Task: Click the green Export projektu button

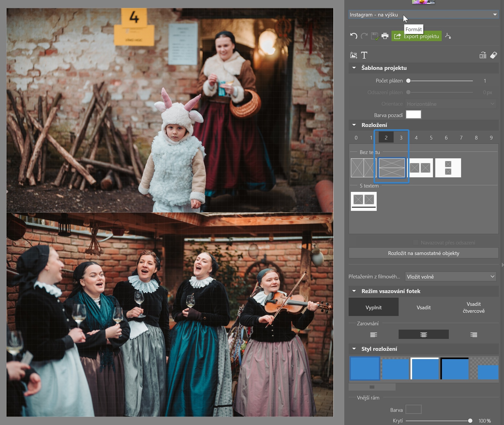Action: coord(416,36)
